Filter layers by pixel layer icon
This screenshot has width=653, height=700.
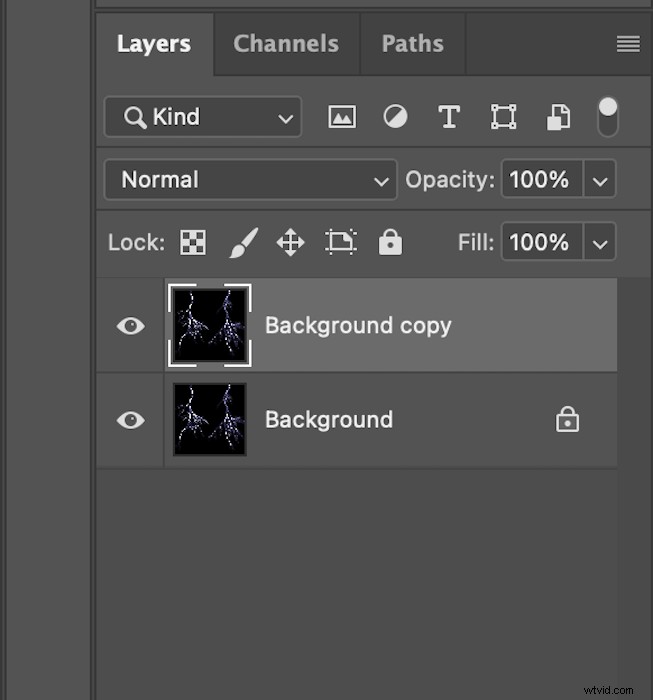pos(342,117)
